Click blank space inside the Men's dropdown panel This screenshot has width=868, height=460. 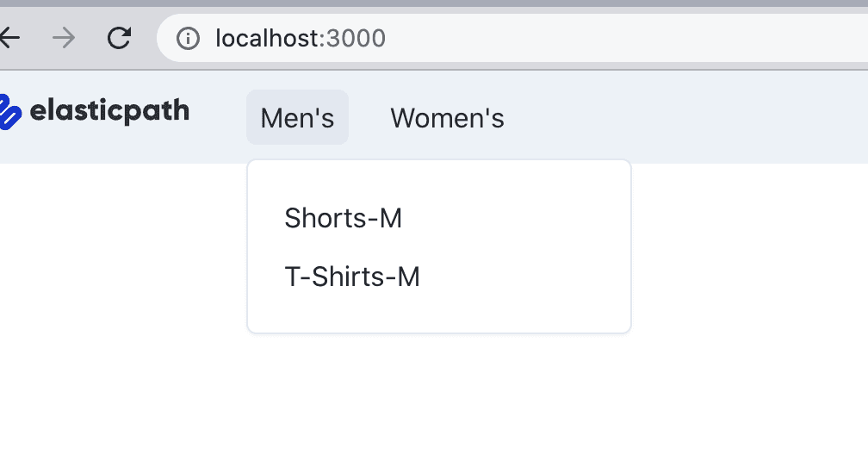pyautogui.click(x=534, y=250)
